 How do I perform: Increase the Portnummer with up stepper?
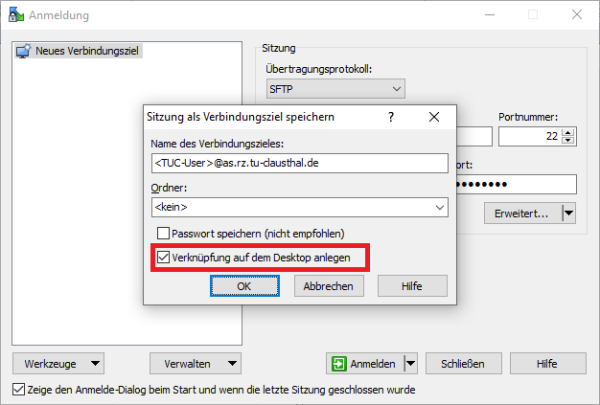(x=570, y=131)
